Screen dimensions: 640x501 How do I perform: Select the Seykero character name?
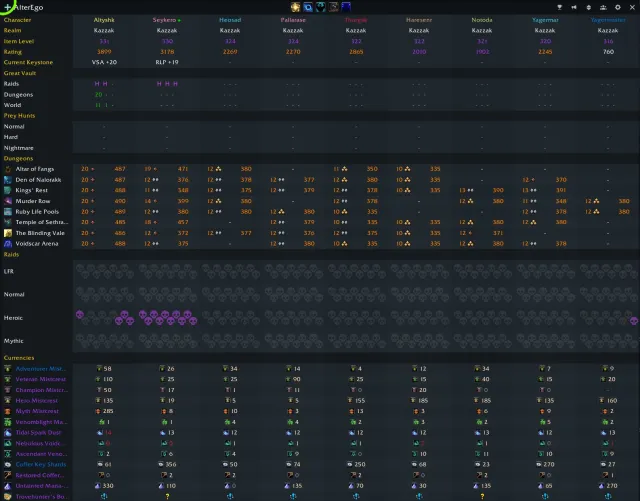point(164,20)
